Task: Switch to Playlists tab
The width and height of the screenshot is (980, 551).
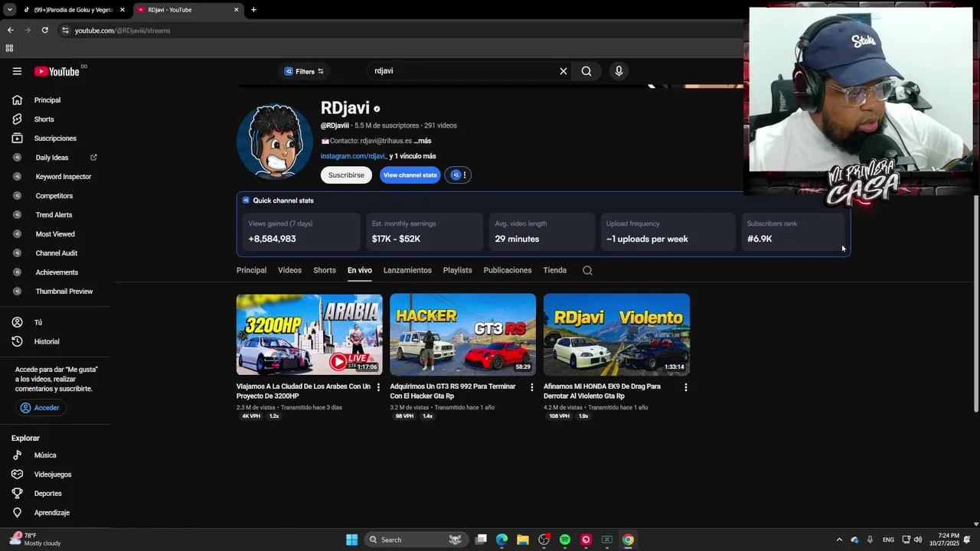Action: point(457,270)
